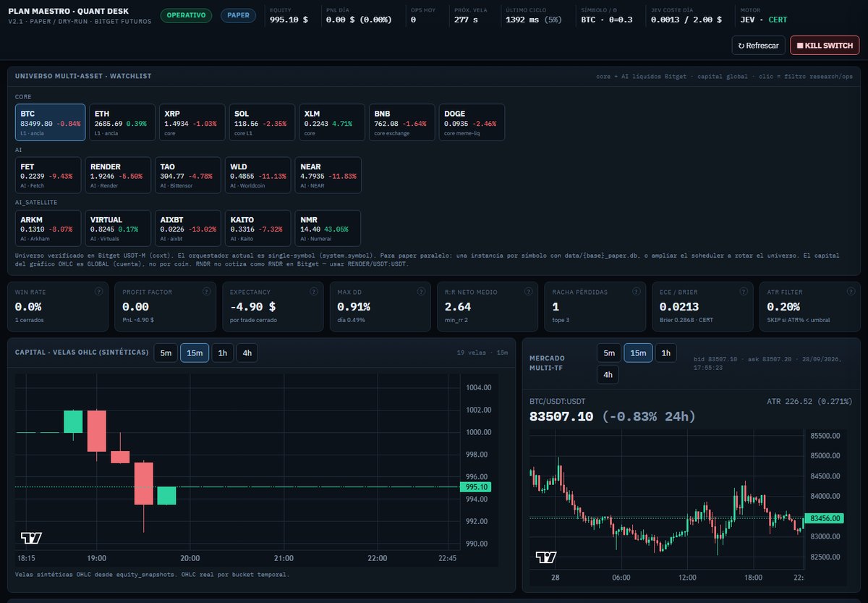Click the OPERATIVO status badge

pos(187,15)
